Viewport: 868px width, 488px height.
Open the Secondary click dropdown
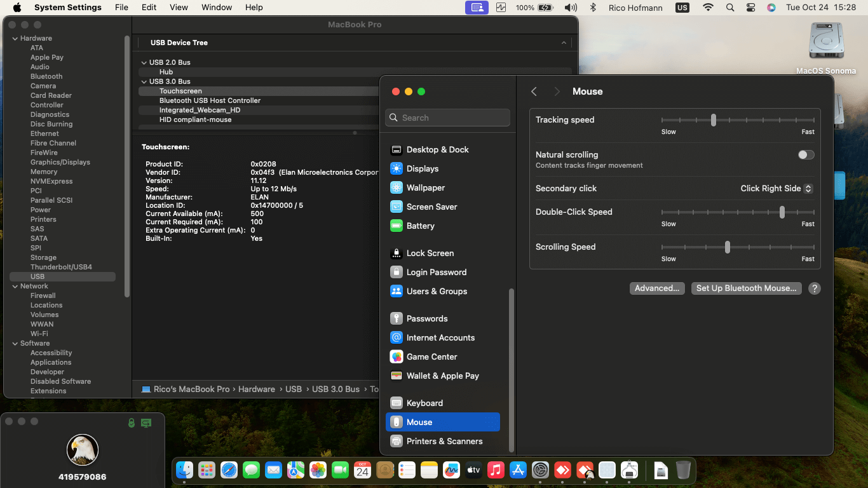(x=776, y=189)
